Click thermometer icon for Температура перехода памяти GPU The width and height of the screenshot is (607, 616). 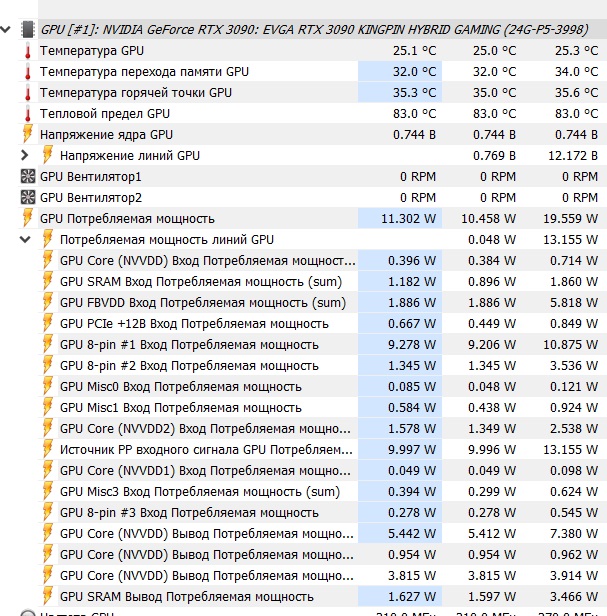(x=28, y=72)
